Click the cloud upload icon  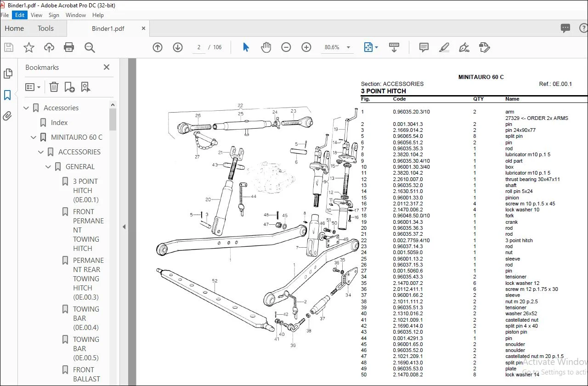pyautogui.click(x=49, y=47)
